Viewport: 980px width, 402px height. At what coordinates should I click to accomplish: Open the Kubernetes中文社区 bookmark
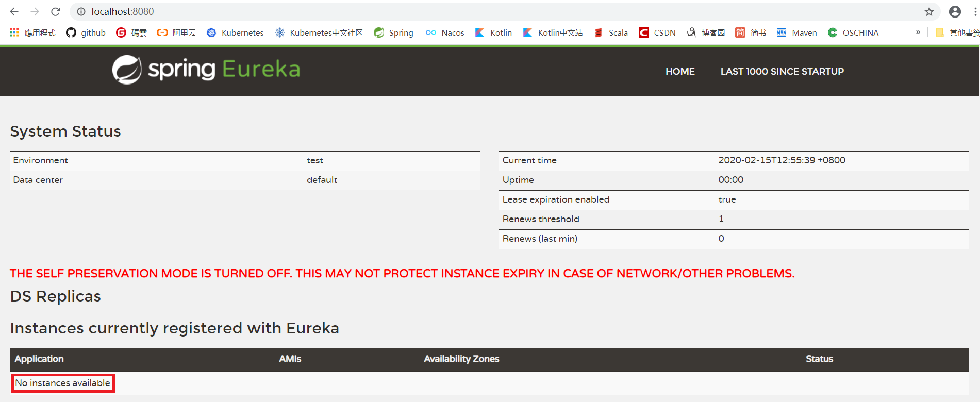pyautogui.click(x=319, y=32)
